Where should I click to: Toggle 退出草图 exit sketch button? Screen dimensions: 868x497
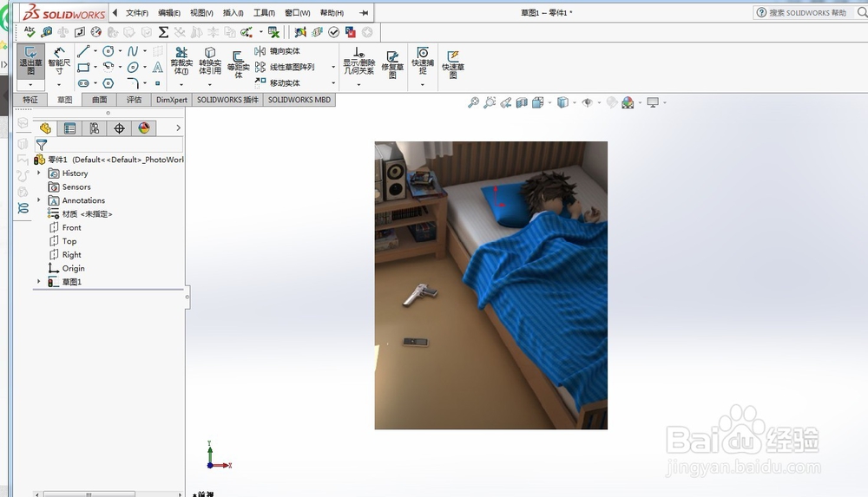(30, 61)
